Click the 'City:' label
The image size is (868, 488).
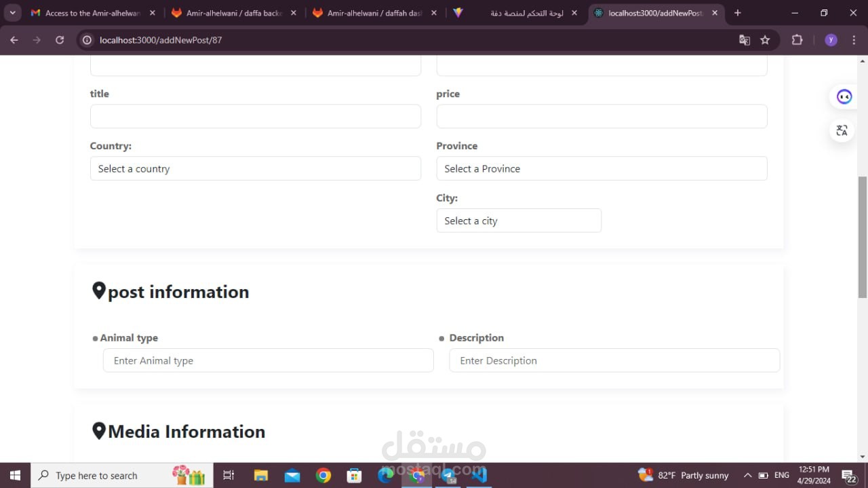pyautogui.click(x=447, y=198)
